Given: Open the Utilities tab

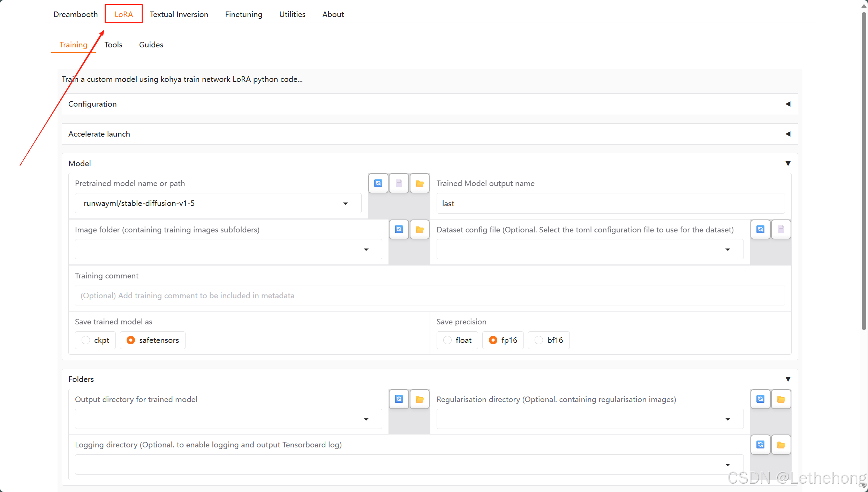Looking at the screenshot, I should [292, 14].
